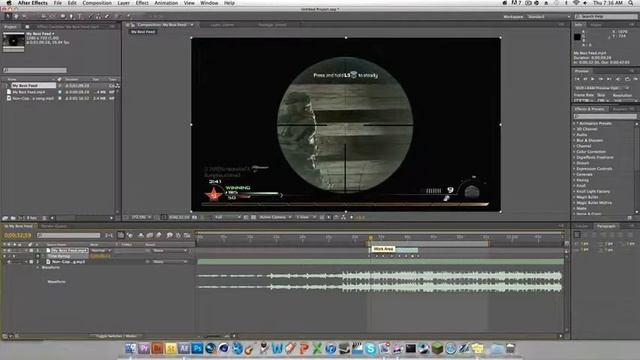Click first frame button in Preview panel
This screenshot has width=640, height=360.
[x=577, y=79]
